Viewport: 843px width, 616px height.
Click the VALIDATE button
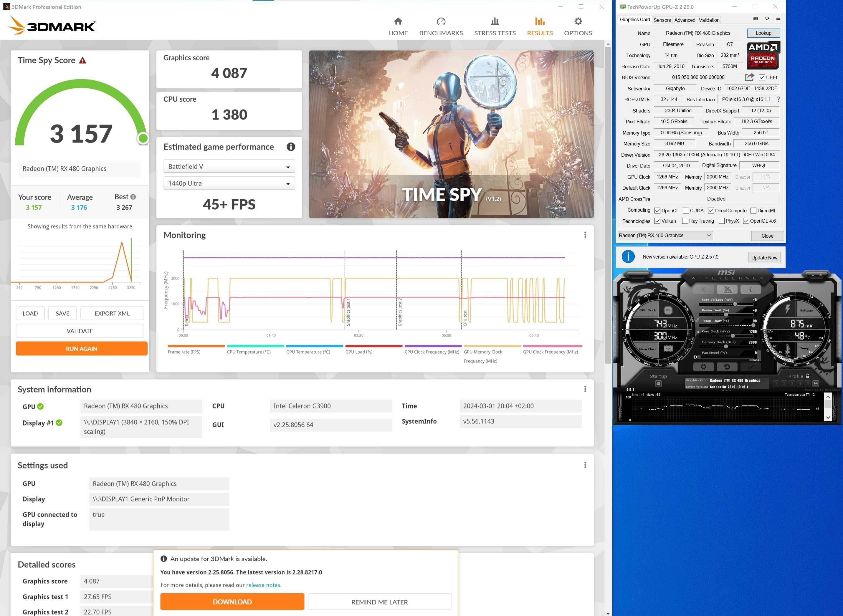[x=80, y=331]
